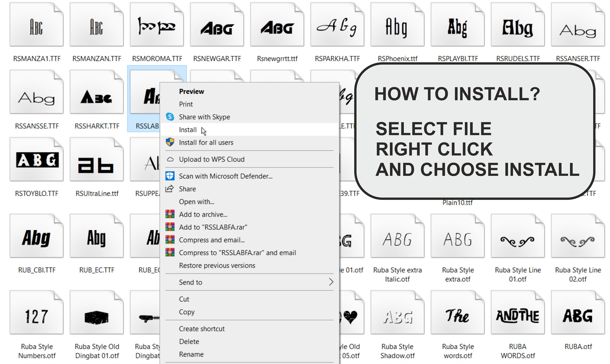Select the Ruba Style Old Dingbat 01.otf thumbnail
610x364 pixels.
click(x=97, y=313)
